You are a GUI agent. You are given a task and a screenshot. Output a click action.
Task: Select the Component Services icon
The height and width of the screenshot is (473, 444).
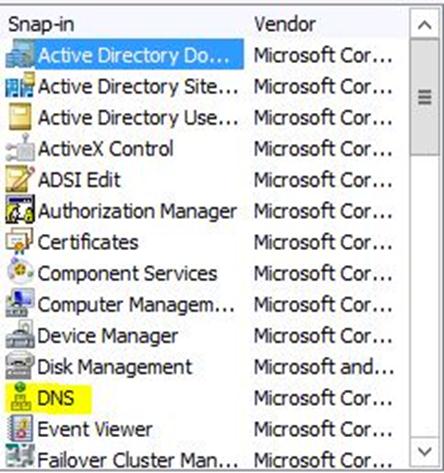[x=19, y=273]
